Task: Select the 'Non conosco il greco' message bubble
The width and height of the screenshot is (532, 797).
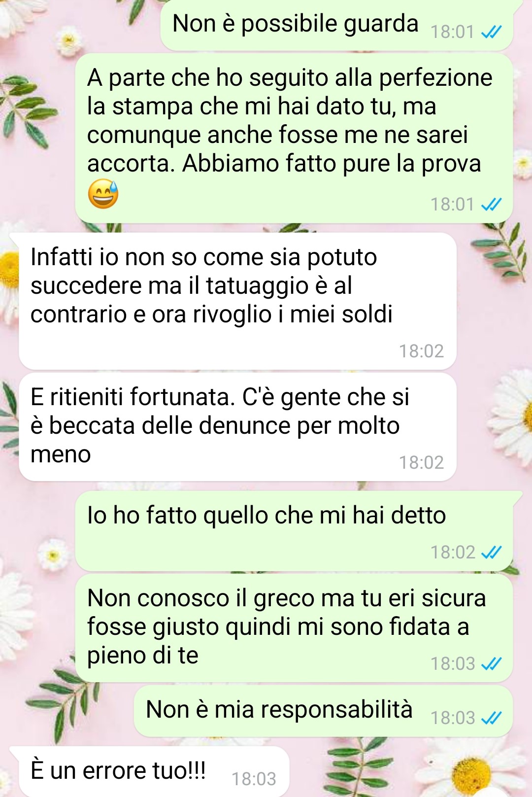Action: pyautogui.click(x=294, y=628)
